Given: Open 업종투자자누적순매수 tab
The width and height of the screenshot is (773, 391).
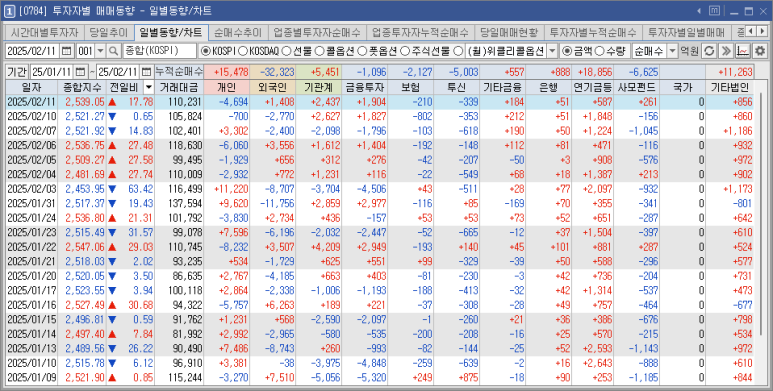Looking at the screenshot, I should pos(420,33).
